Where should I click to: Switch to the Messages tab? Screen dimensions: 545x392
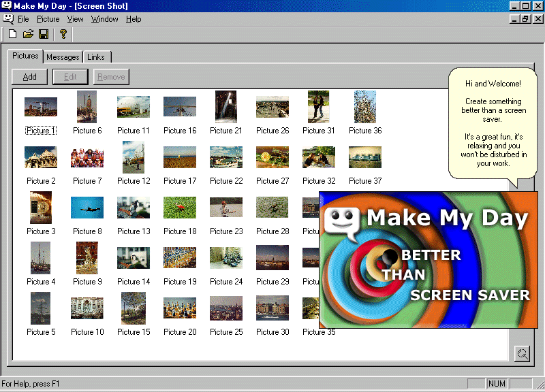coord(63,57)
